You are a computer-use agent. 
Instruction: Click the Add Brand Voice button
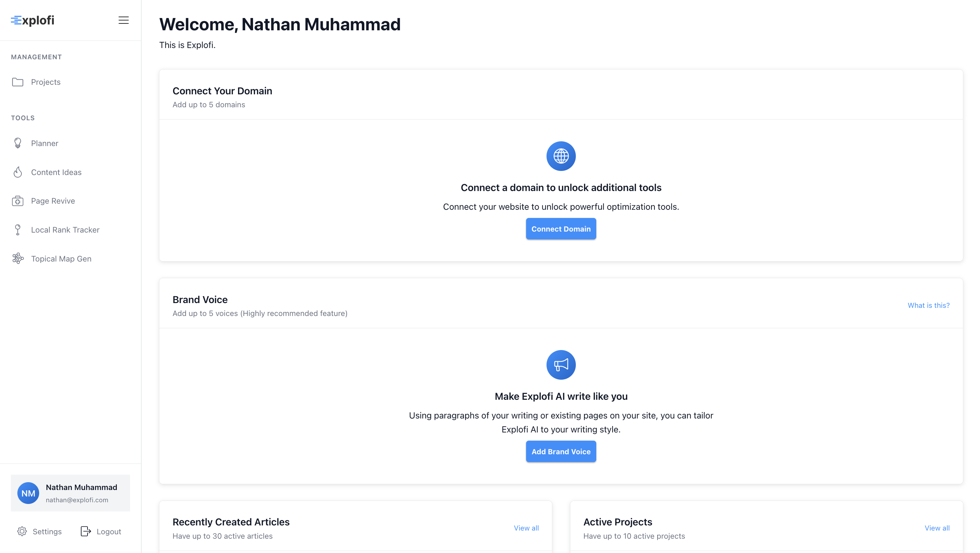point(561,452)
